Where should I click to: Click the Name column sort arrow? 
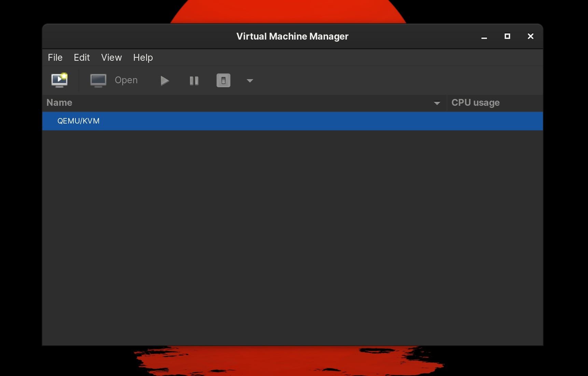click(x=437, y=103)
